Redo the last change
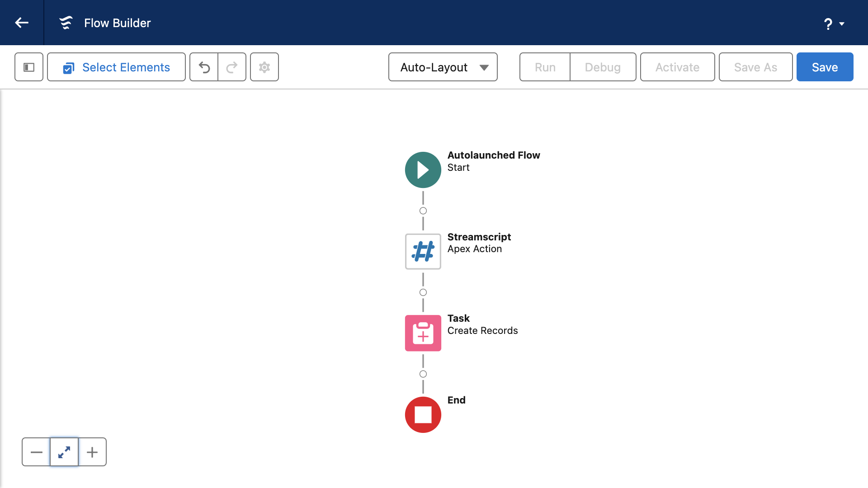The height and width of the screenshot is (488, 868). tap(232, 67)
